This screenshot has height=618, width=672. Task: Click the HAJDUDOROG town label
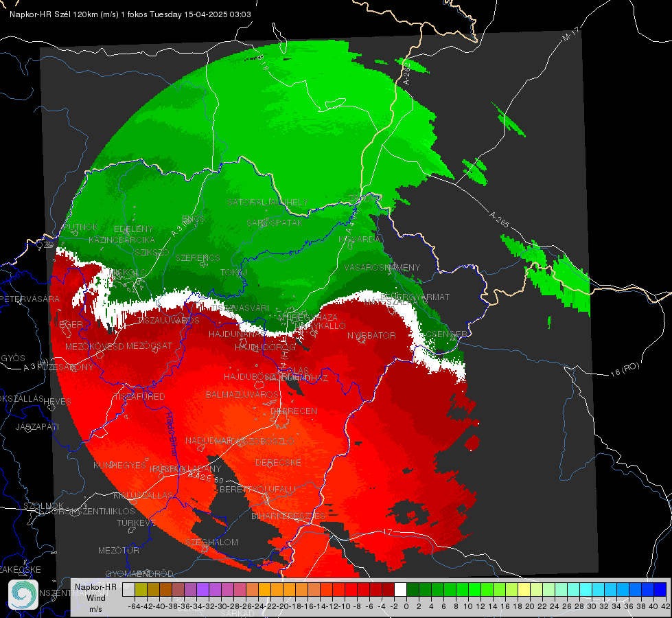[265, 347]
